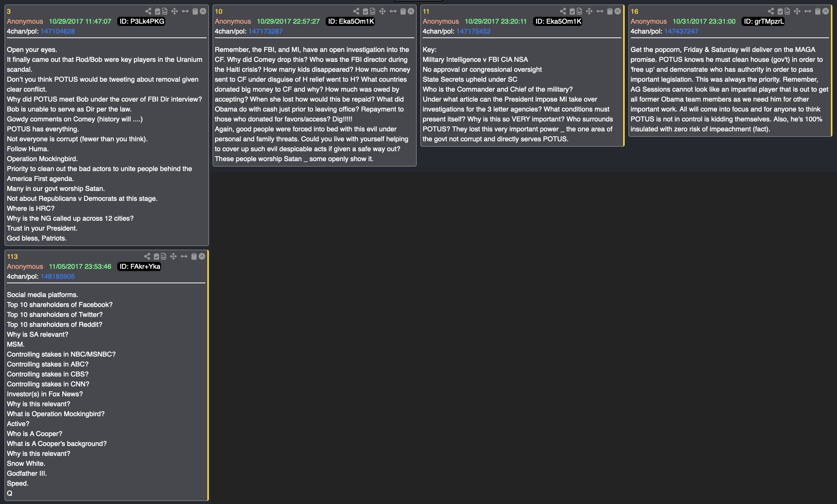Click the Anonymous author name on post 16
This screenshot has height=504, width=837.
[648, 21]
